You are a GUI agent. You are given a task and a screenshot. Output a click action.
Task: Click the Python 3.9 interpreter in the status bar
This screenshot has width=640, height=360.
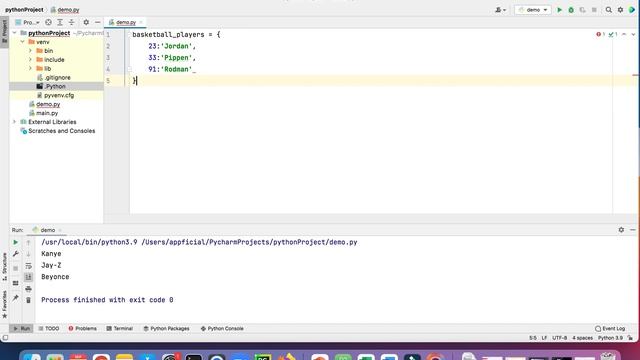coord(610,338)
